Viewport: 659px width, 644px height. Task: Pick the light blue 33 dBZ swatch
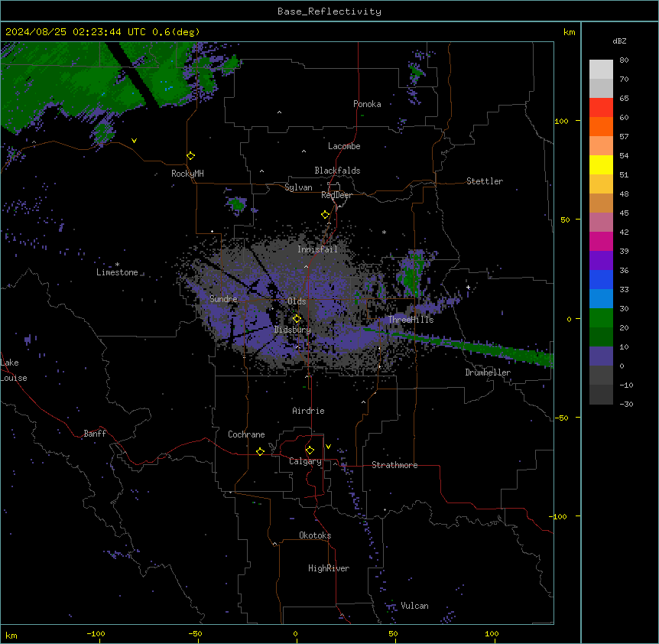click(x=601, y=298)
